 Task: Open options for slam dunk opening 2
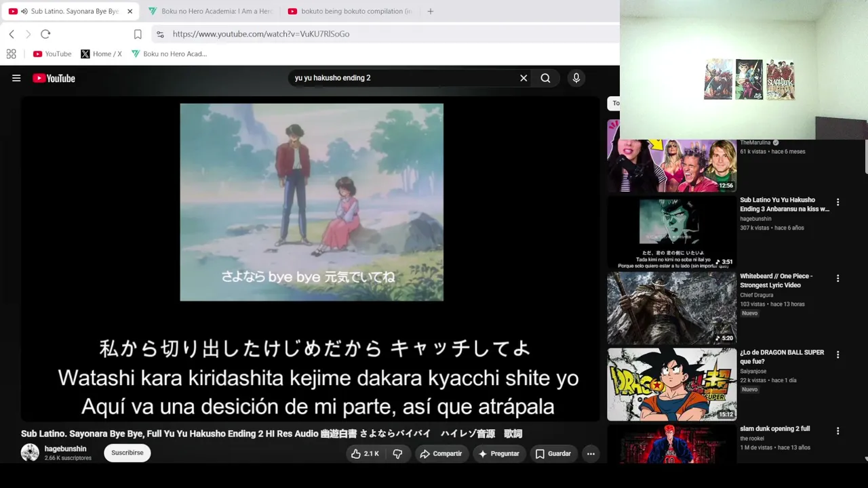pyautogui.click(x=837, y=430)
